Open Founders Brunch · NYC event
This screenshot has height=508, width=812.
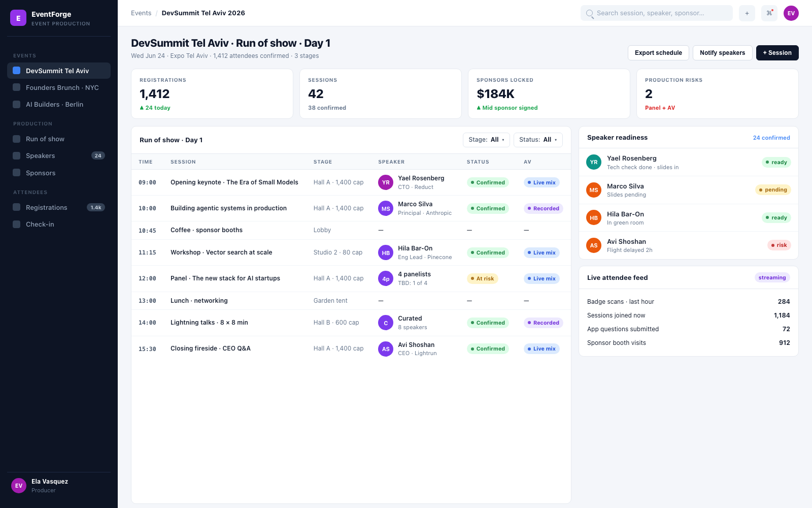pyautogui.click(x=59, y=87)
